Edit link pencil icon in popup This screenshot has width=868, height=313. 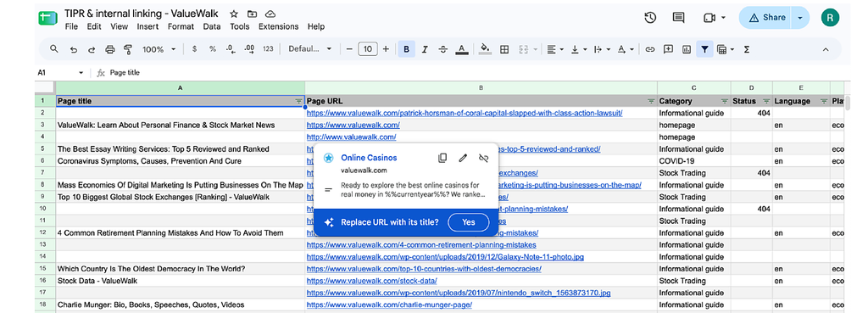pyautogui.click(x=464, y=158)
